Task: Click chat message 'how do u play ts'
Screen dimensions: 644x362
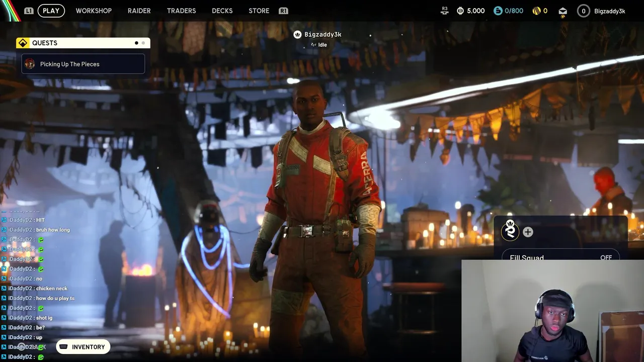Action: click(55, 298)
